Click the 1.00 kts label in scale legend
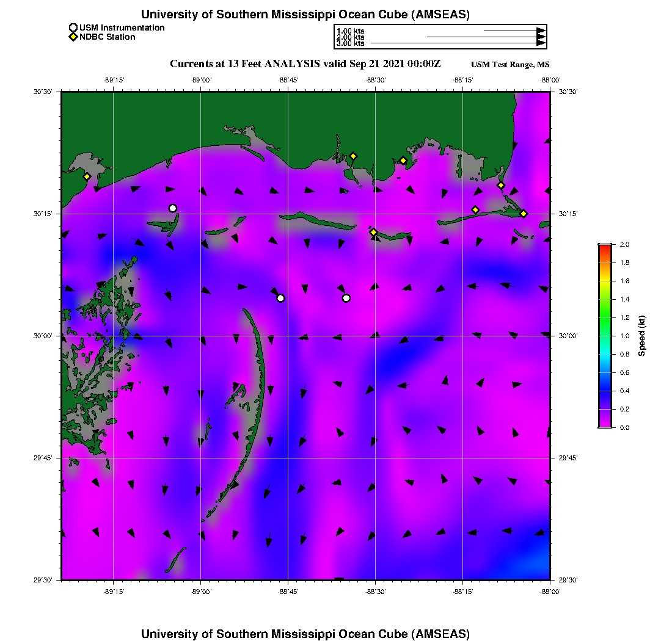Screen dimensions: 672x641 [x=350, y=31]
